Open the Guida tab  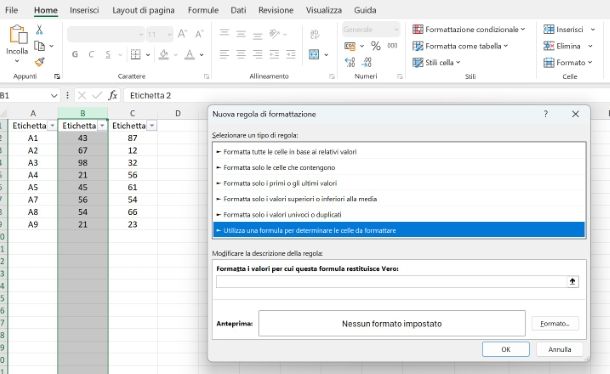[365, 10]
